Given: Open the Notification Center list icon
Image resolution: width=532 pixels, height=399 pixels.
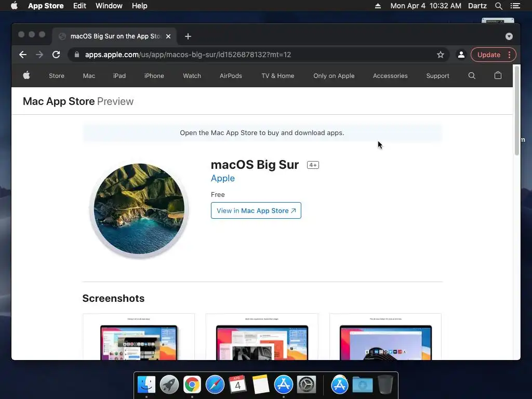Looking at the screenshot, I should click(x=515, y=6).
